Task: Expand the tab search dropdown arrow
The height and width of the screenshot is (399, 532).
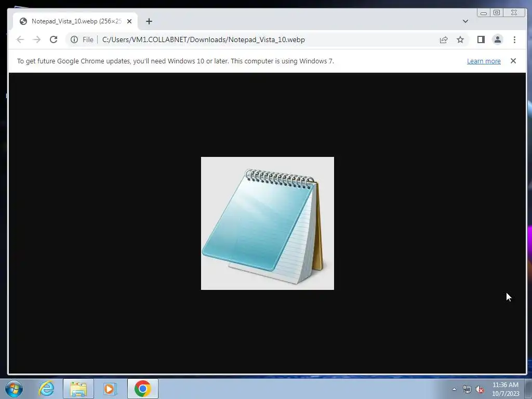Action: [465, 21]
